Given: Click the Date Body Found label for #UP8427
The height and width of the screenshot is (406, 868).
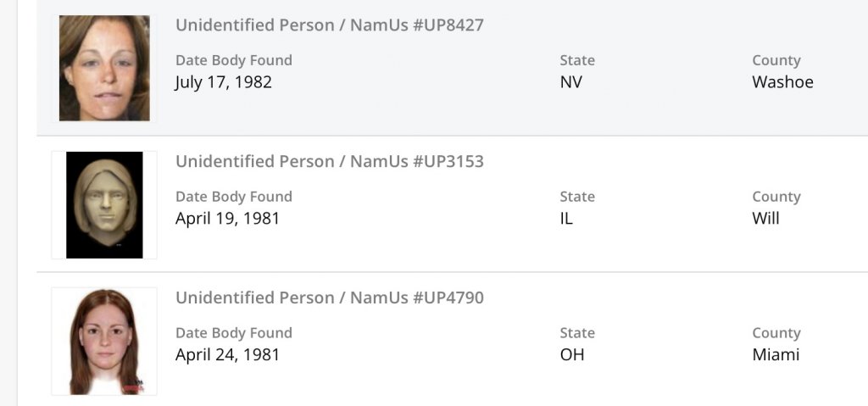Looking at the screenshot, I should point(233,60).
